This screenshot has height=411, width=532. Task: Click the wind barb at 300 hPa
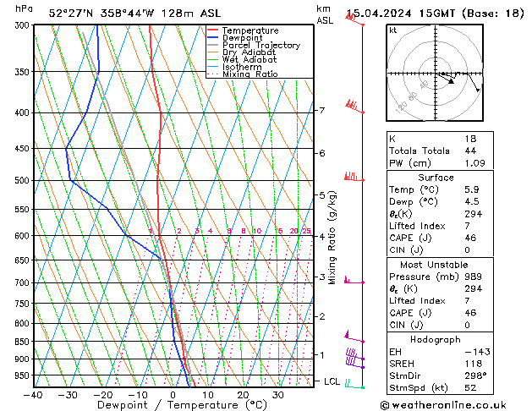[x=354, y=20]
